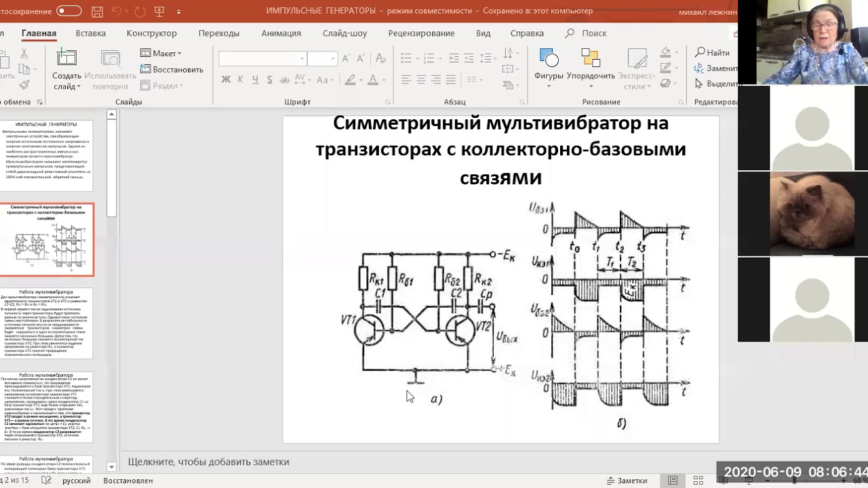Clear all formatting with the eraser A icon
This screenshot has height=488, width=868.
[x=382, y=59]
